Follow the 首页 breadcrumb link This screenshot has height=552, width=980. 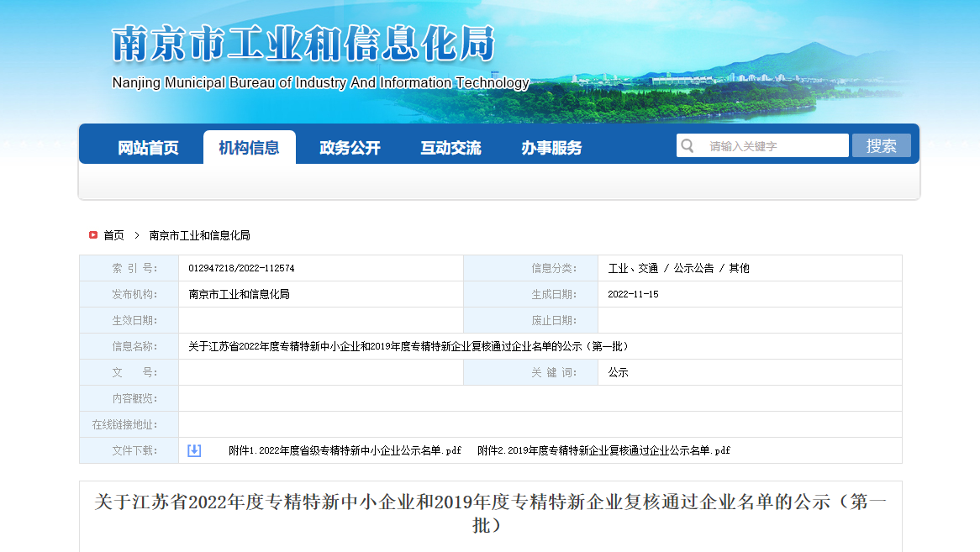pyautogui.click(x=113, y=235)
